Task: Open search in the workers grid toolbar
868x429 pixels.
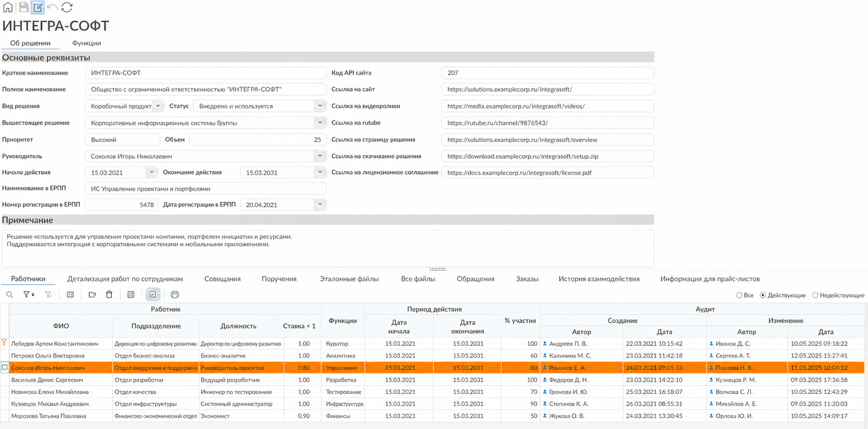Action: (9, 295)
